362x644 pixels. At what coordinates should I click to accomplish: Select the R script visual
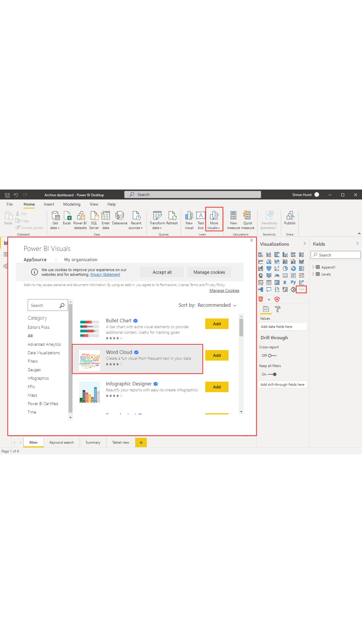tap(285, 283)
